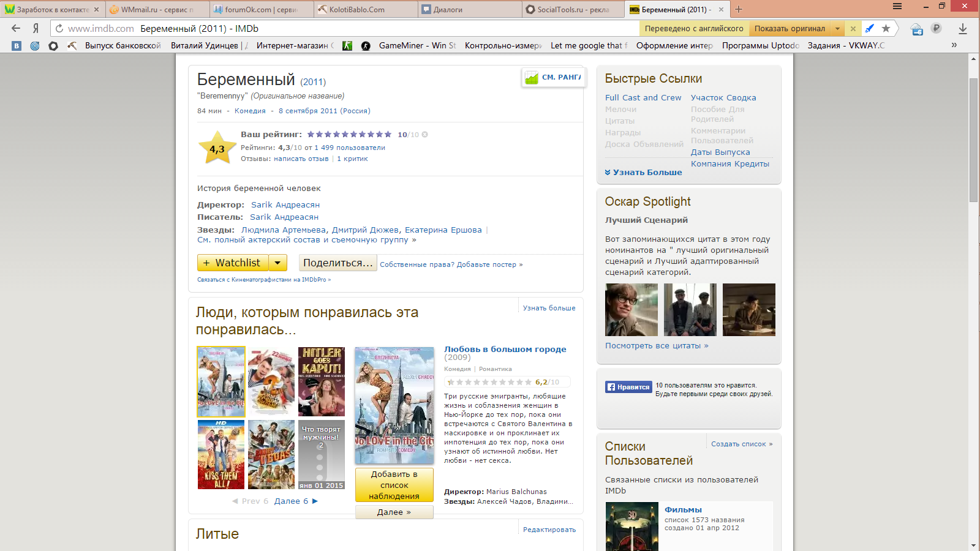The image size is (980, 551).
Task: Click the Kiss Them All poster thumbnail
Action: [x=221, y=454]
